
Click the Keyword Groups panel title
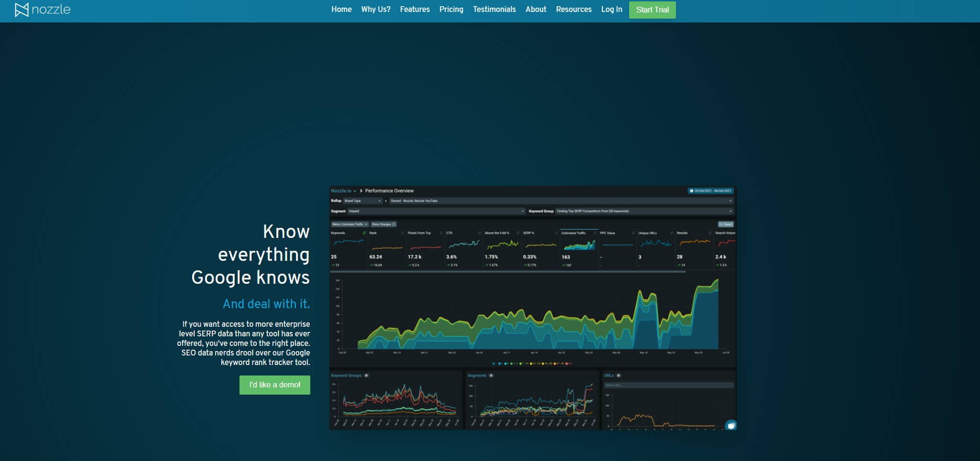pos(346,375)
